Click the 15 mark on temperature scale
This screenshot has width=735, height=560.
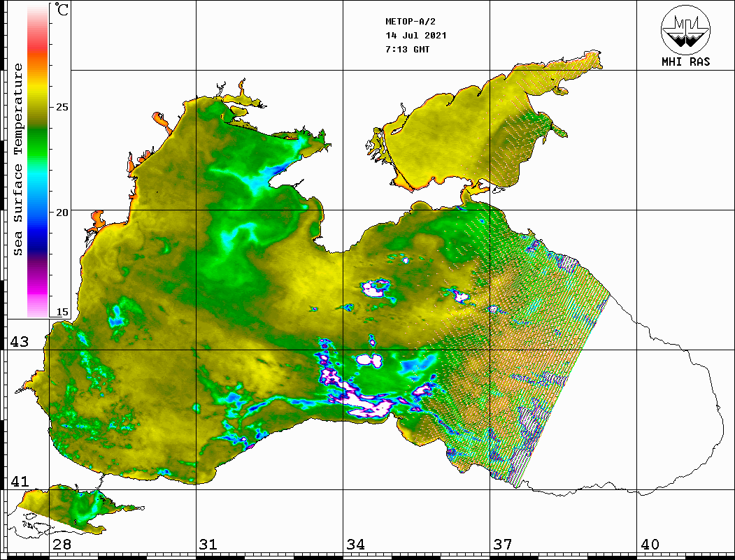pos(62,312)
